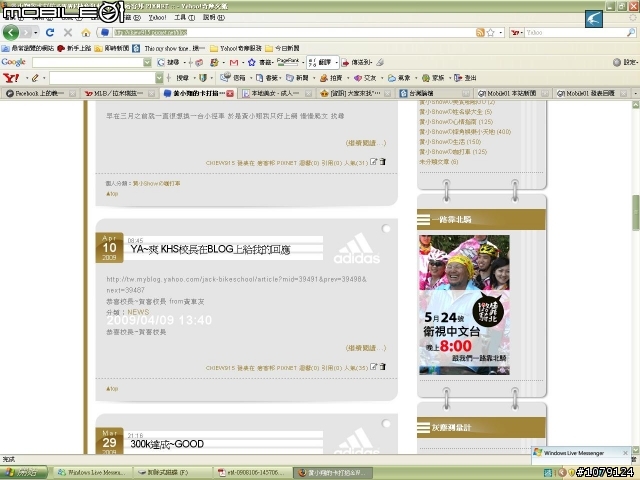
Task: Bookmark this page with the star icon
Action: [491, 32]
